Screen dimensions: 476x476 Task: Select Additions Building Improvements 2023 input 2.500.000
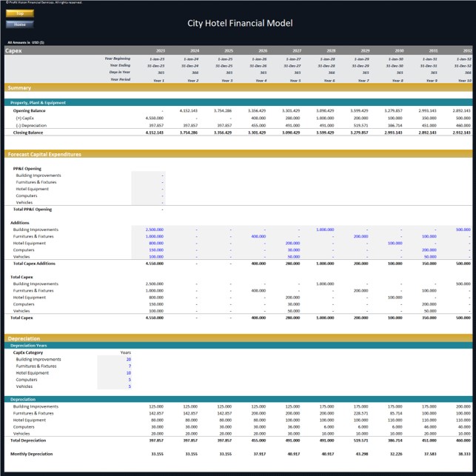pyautogui.click(x=155, y=229)
